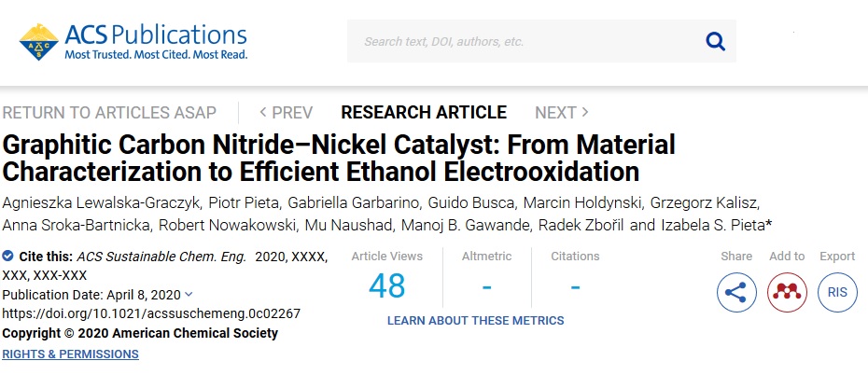The image size is (868, 375).
Task: Open author Agnieszka Lewalska-Graczyk
Action: (103, 203)
